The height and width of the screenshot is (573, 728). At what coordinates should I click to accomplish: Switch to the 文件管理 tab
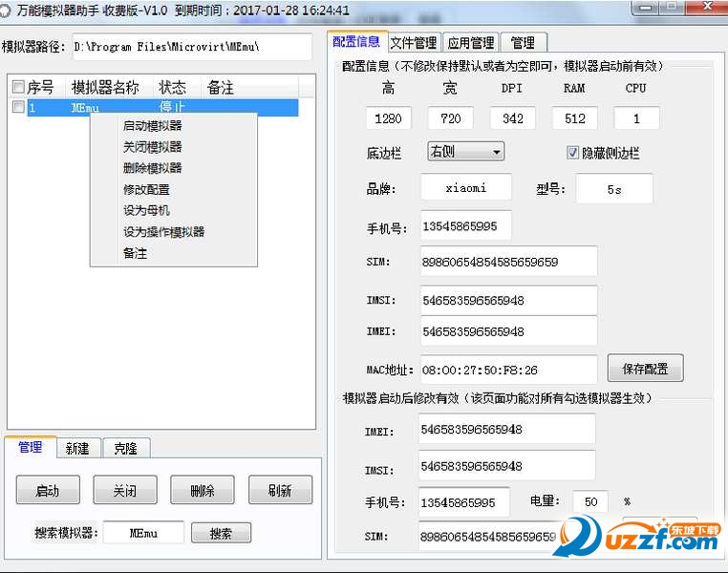[414, 43]
